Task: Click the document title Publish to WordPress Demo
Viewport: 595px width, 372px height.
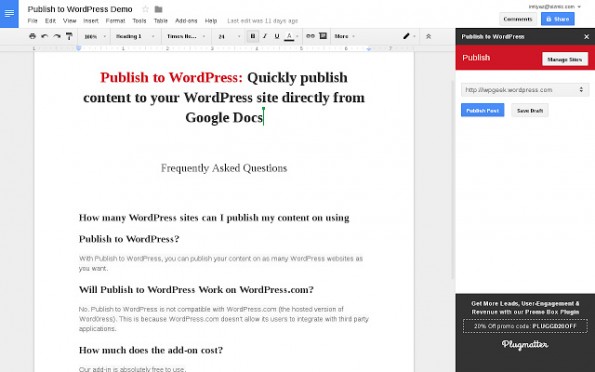Action: pos(80,9)
